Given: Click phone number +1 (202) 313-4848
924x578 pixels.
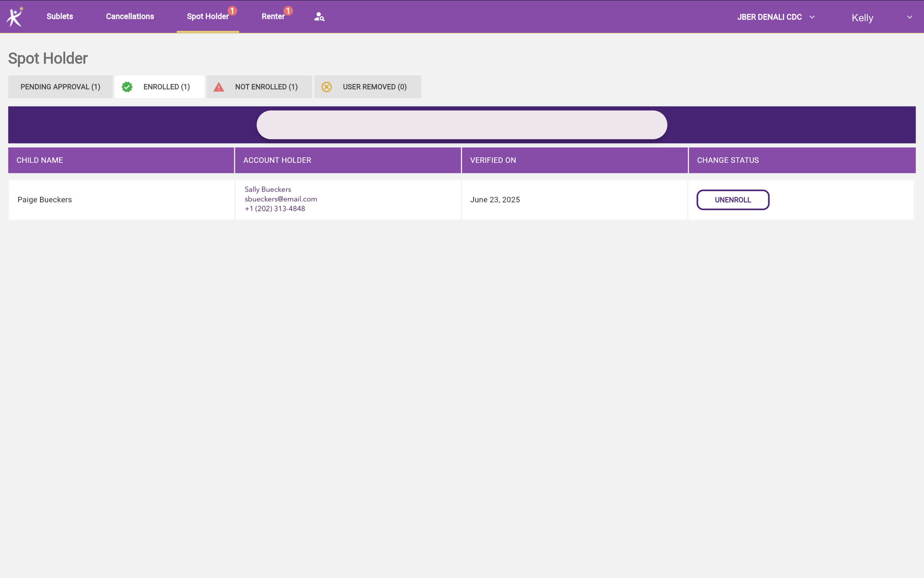Looking at the screenshot, I should (275, 209).
